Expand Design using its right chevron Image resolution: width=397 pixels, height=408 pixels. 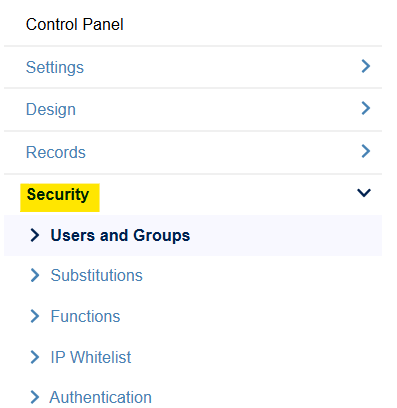[366, 108]
